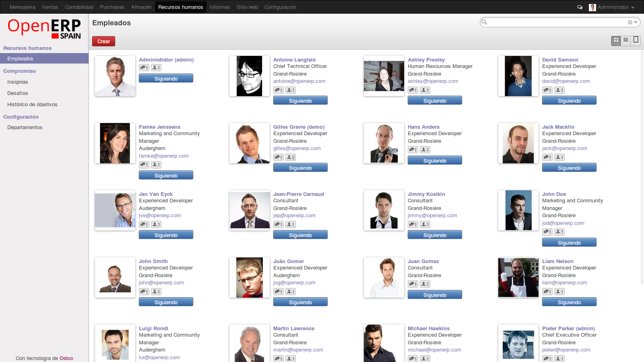Viewport: 644px width, 362px height.
Task: Select Departamentos in the sidebar
Action: (x=25, y=128)
